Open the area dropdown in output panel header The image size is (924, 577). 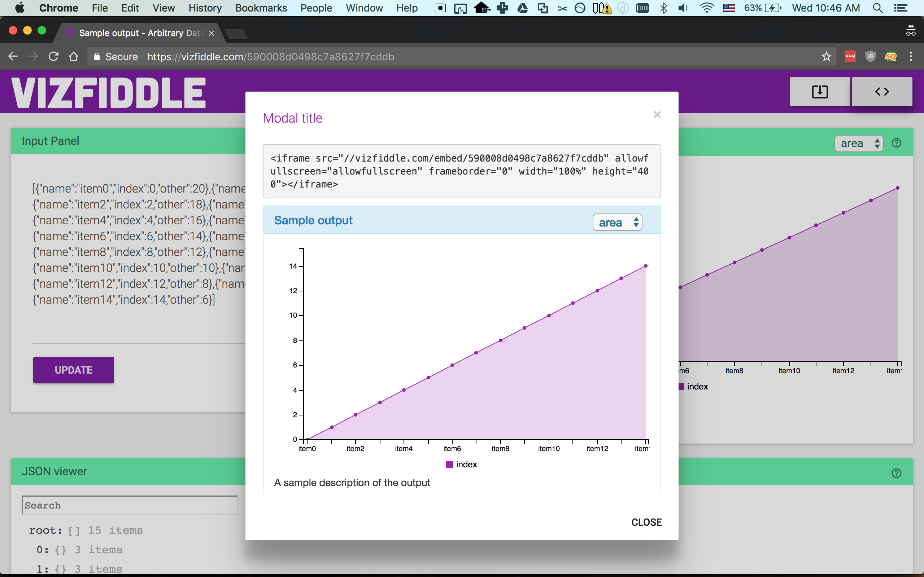tap(858, 144)
